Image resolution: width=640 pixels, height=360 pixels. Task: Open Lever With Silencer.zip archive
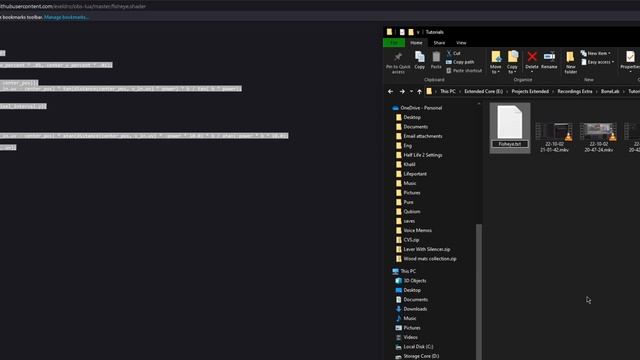point(423,249)
